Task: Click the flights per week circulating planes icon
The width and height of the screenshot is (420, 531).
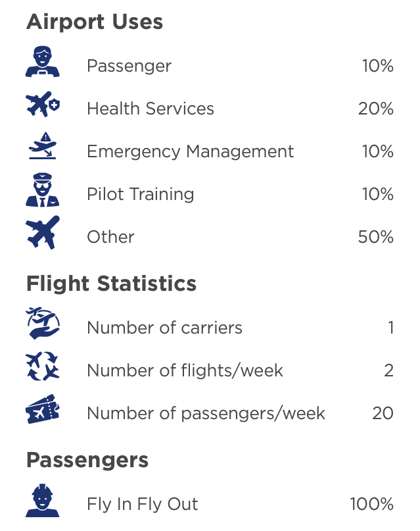Action: 43,366
